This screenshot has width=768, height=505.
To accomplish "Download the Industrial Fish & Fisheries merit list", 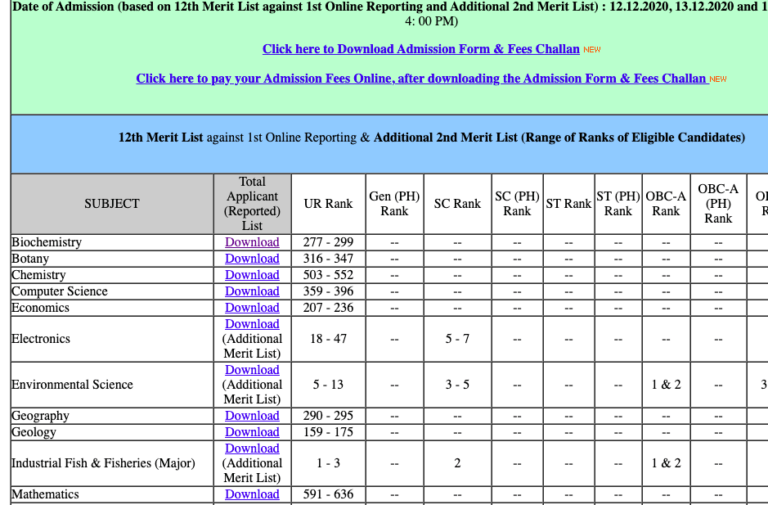I will (x=252, y=448).
